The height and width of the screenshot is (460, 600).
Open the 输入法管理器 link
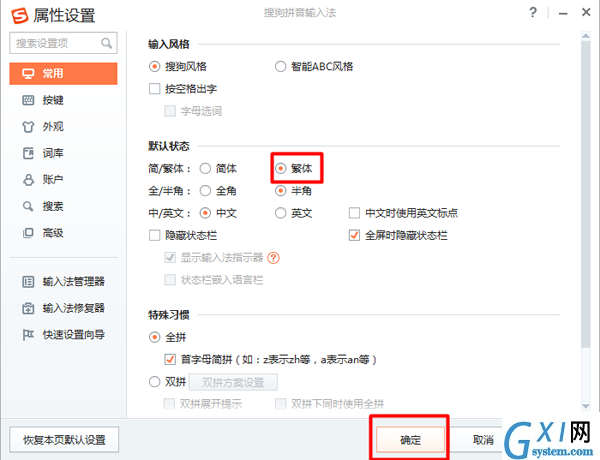pos(73,282)
